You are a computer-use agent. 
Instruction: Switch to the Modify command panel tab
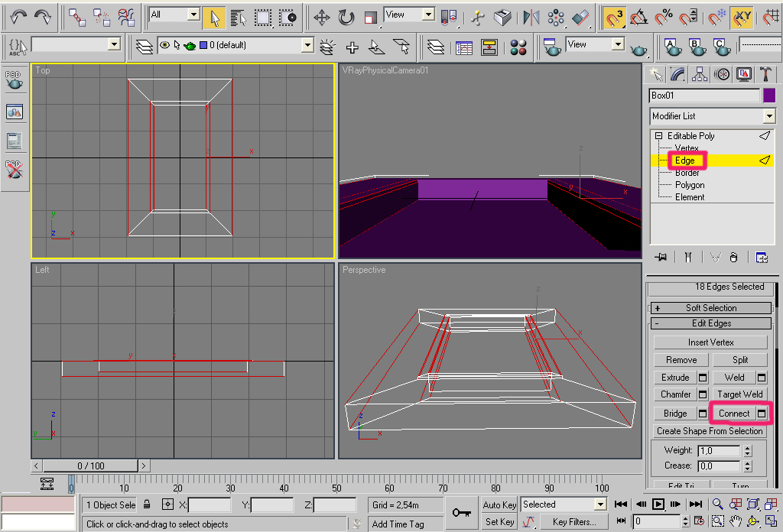(677, 74)
